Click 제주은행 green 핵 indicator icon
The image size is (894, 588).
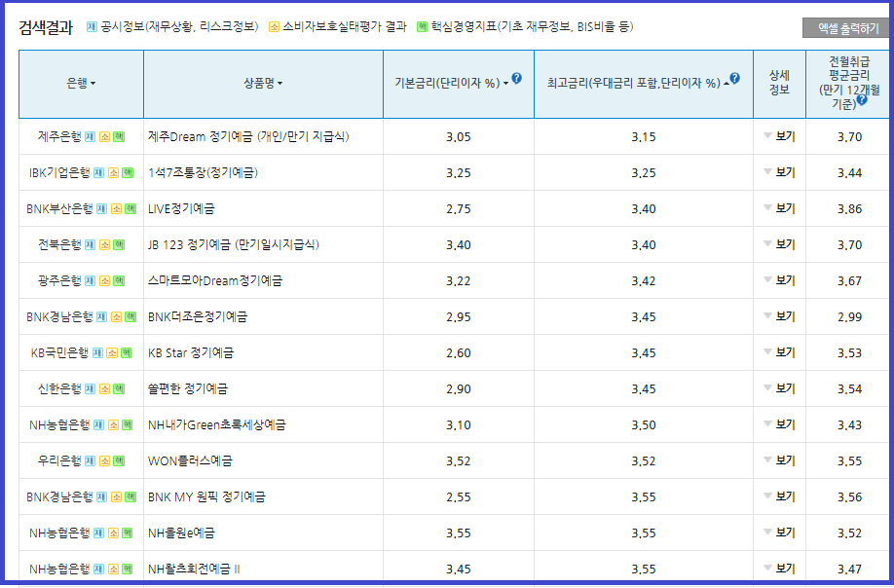[x=119, y=136]
